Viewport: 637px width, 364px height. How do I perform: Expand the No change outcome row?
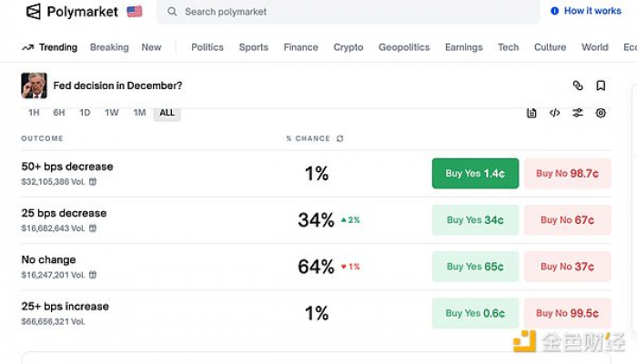(x=49, y=260)
